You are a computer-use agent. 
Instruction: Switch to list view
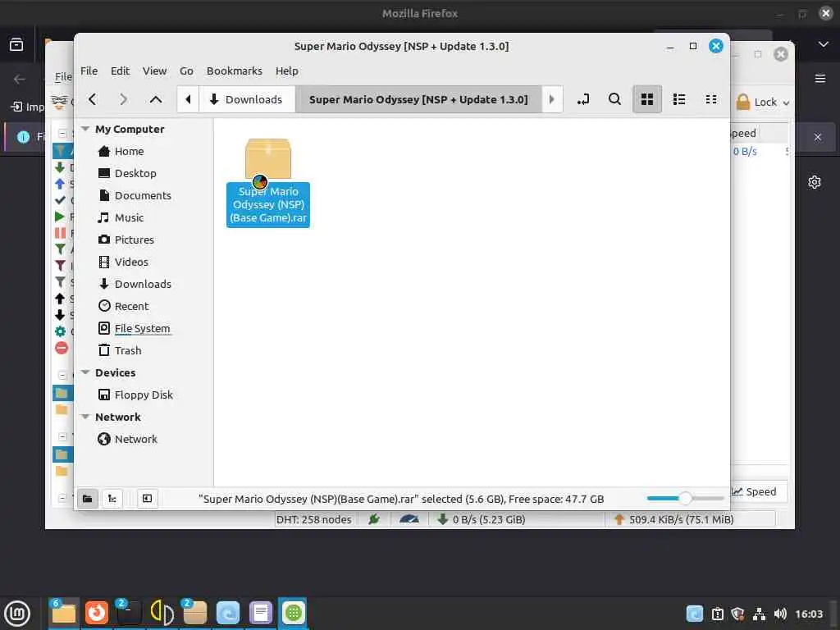[679, 99]
